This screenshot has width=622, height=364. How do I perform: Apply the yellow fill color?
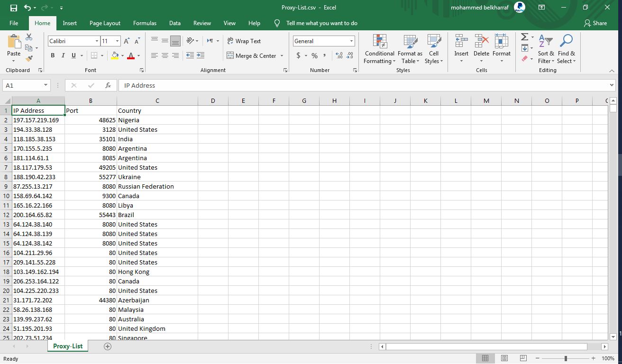pos(115,55)
